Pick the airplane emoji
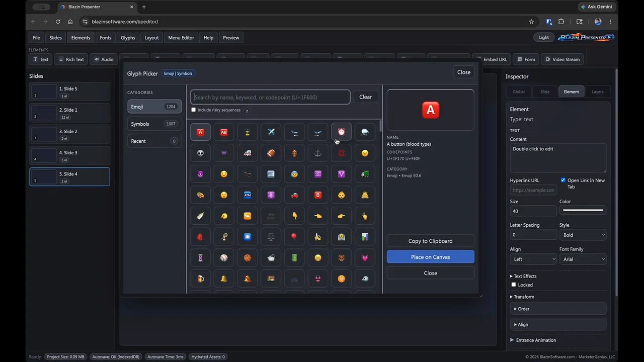Viewport: 644px width, 362px height. 271,132
